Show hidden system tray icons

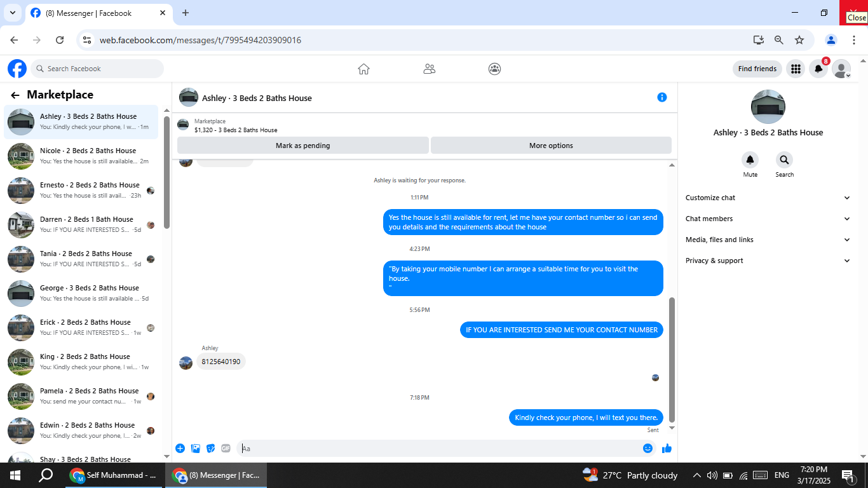(x=696, y=475)
